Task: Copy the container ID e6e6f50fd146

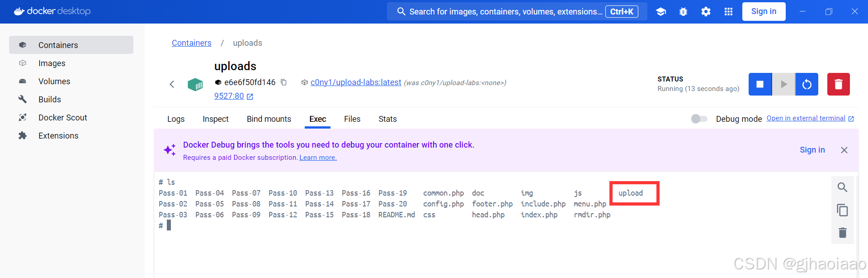Action: (x=284, y=82)
